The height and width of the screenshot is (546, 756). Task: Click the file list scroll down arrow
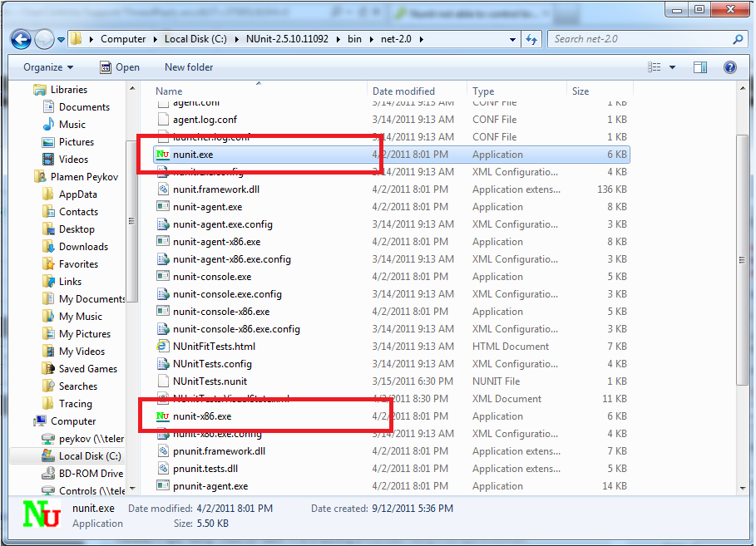coord(743,488)
